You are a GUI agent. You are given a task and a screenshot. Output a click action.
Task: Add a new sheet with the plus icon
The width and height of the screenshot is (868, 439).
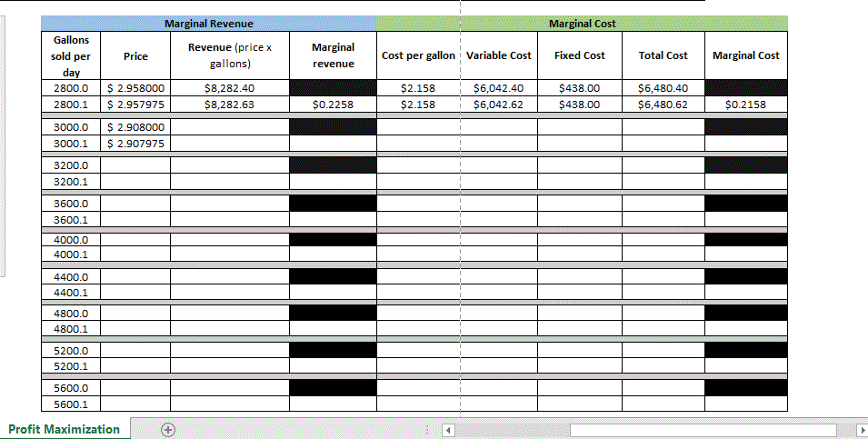pyautogui.click(x=168, y=430)
